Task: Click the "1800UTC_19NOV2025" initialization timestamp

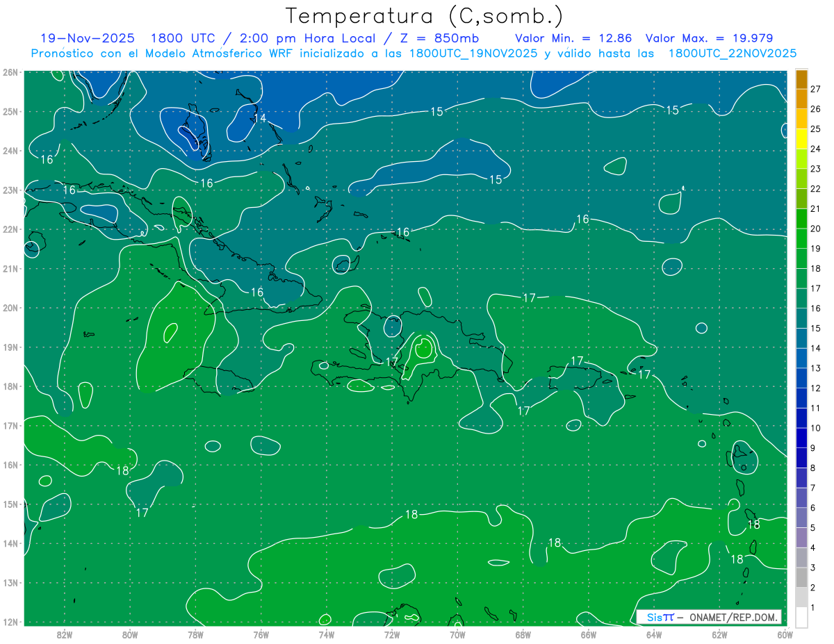Action: click(x=473, y=53)
